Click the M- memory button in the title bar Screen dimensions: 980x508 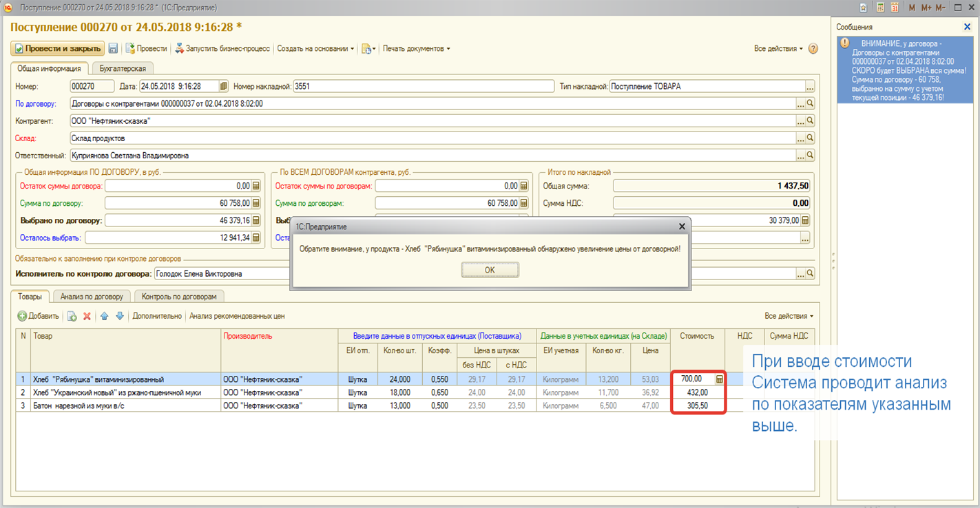tap(940, 8)
